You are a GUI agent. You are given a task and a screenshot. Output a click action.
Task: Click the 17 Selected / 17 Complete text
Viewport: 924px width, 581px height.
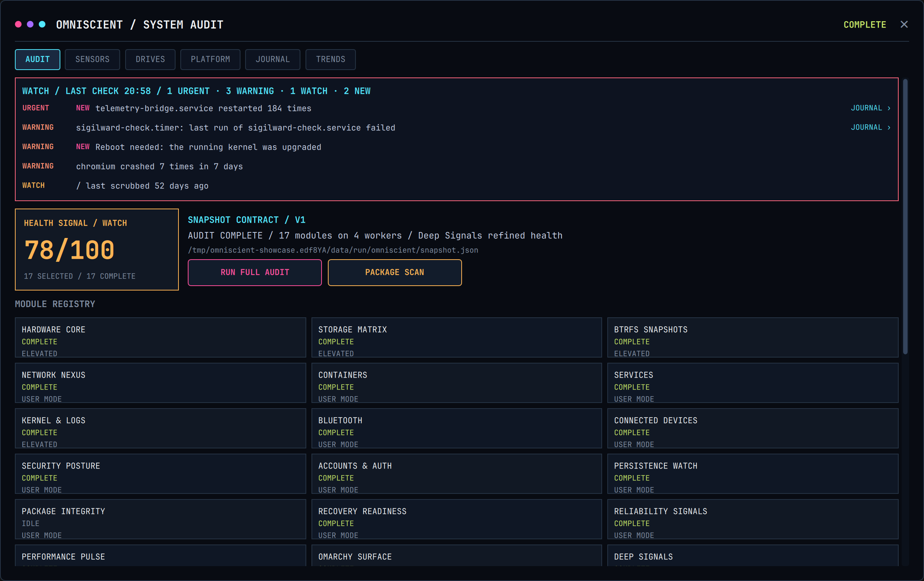pos(79,276)
